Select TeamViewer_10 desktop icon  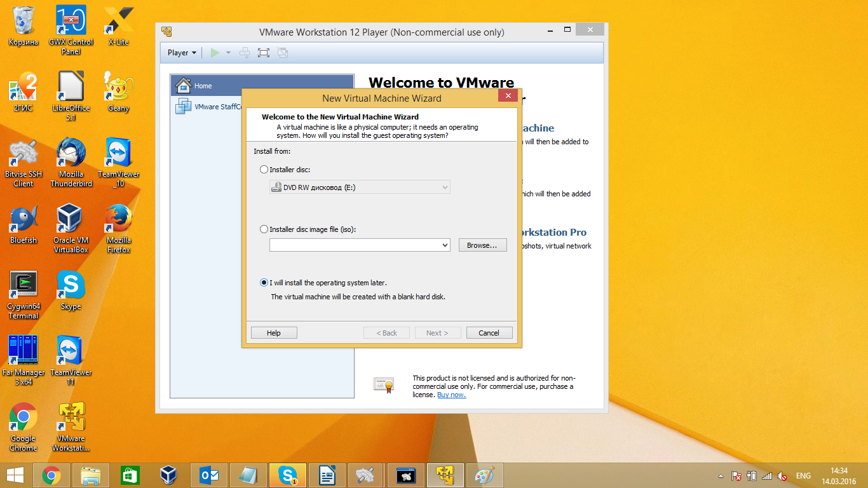coord(118,162)
